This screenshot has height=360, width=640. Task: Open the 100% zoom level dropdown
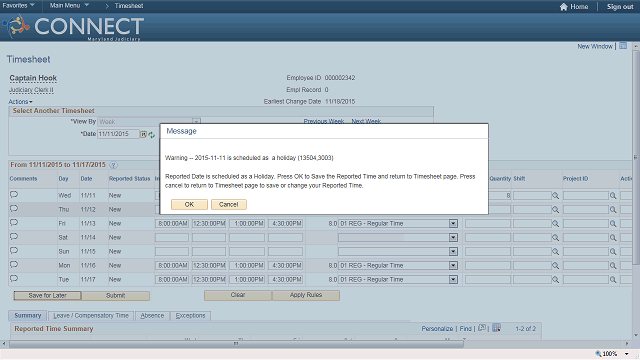pos(627,354)
